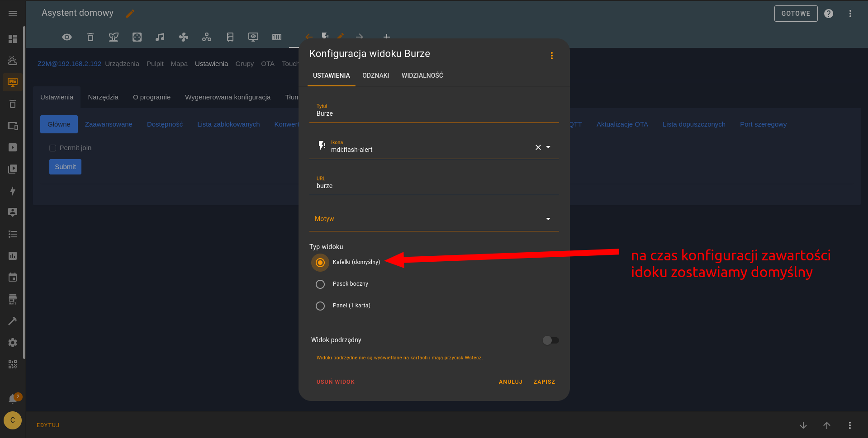Open the Lista zablokowanych section
Image resolution: width=868 pixels, height=438 pixels.
pyautogui.click(x=228, y=124)
